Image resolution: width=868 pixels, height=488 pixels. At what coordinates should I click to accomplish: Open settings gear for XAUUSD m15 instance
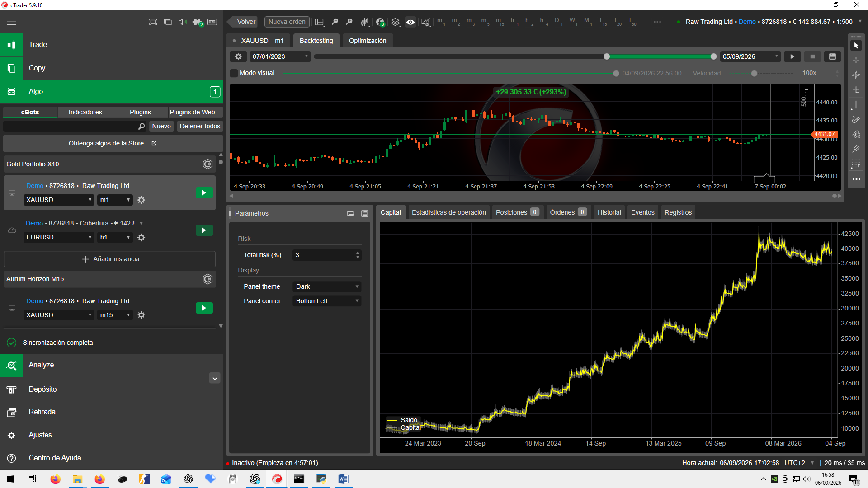(x=141, y=315)
